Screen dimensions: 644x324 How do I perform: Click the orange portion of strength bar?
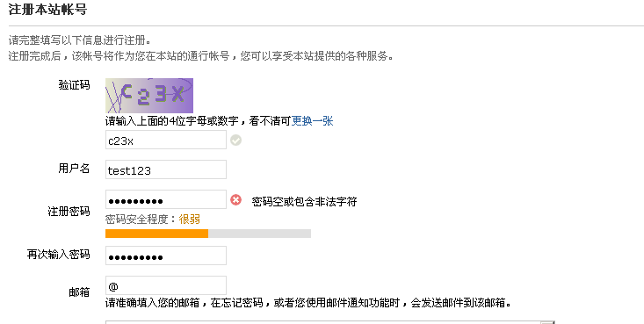pos(157,234)
